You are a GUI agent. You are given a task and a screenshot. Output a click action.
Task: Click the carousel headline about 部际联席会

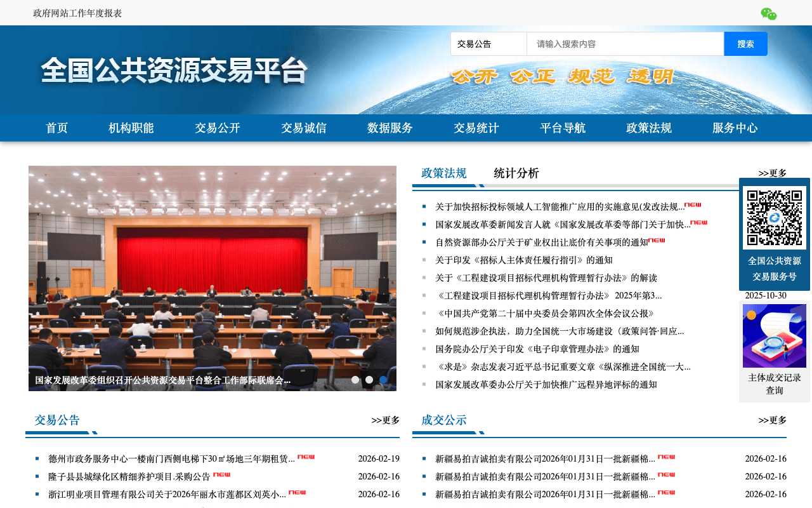point(162,380)
